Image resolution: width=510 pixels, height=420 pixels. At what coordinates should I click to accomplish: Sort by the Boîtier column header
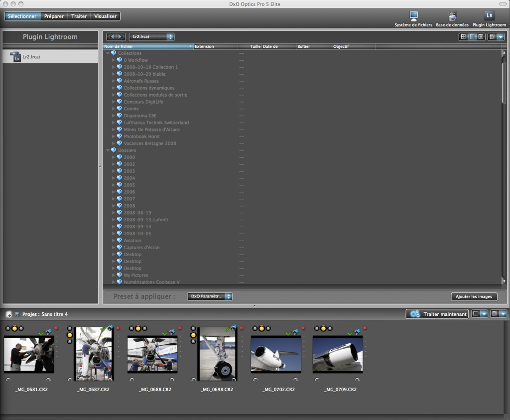pos(314,46)
